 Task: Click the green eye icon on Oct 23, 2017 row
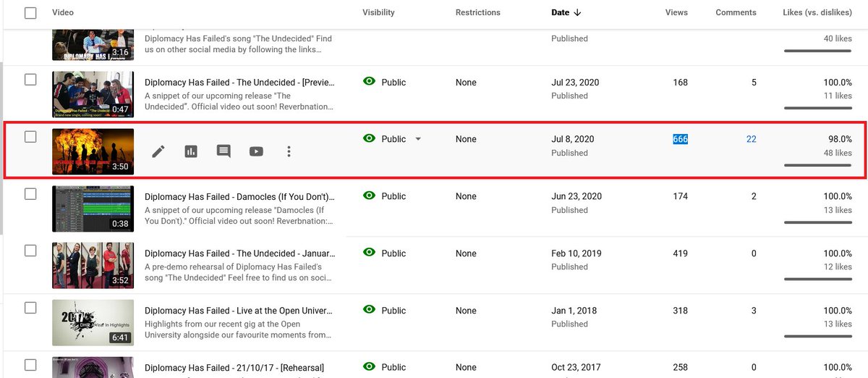pyautogui.click(x=370, y=367)
